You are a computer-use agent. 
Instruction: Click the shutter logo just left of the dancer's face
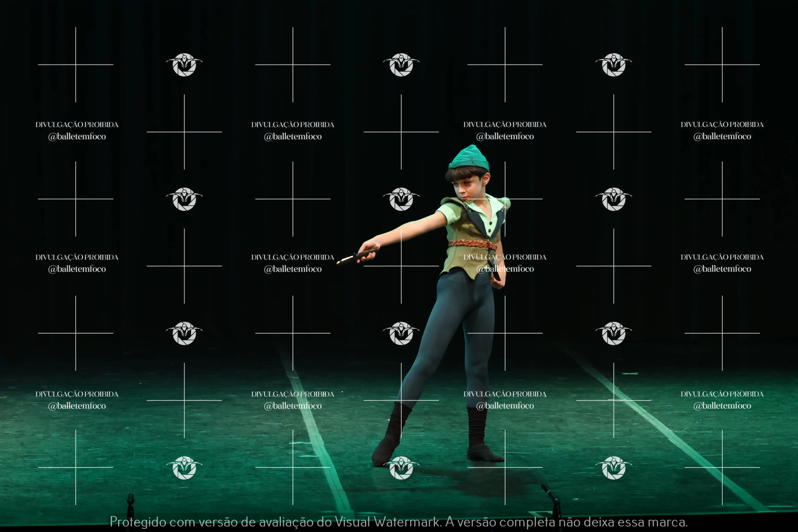[401, 199]
